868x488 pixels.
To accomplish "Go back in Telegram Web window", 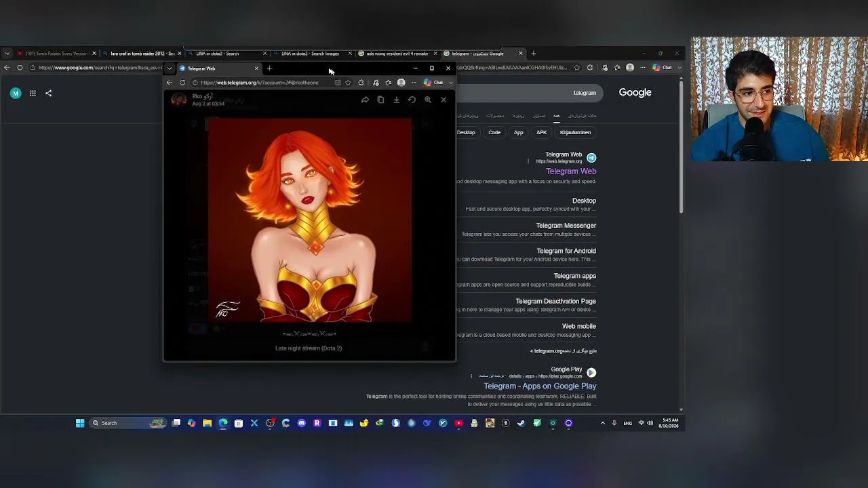I will pos(170,83).
